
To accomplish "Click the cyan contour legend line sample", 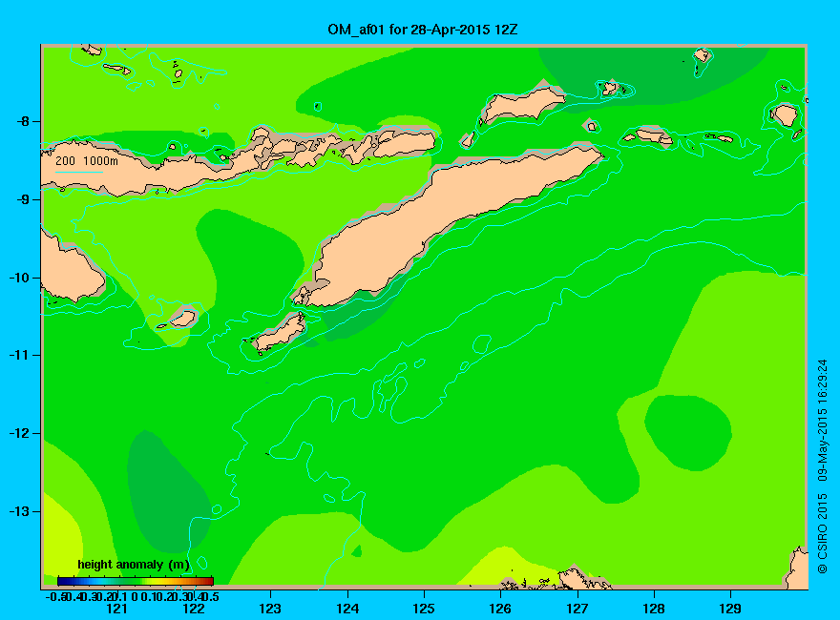I will click(79, 172).
